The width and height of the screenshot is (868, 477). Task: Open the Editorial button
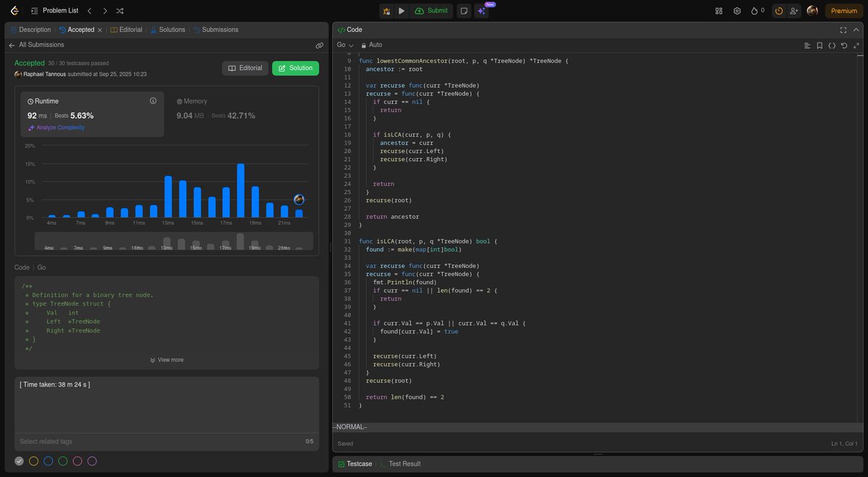pos(245,68)
